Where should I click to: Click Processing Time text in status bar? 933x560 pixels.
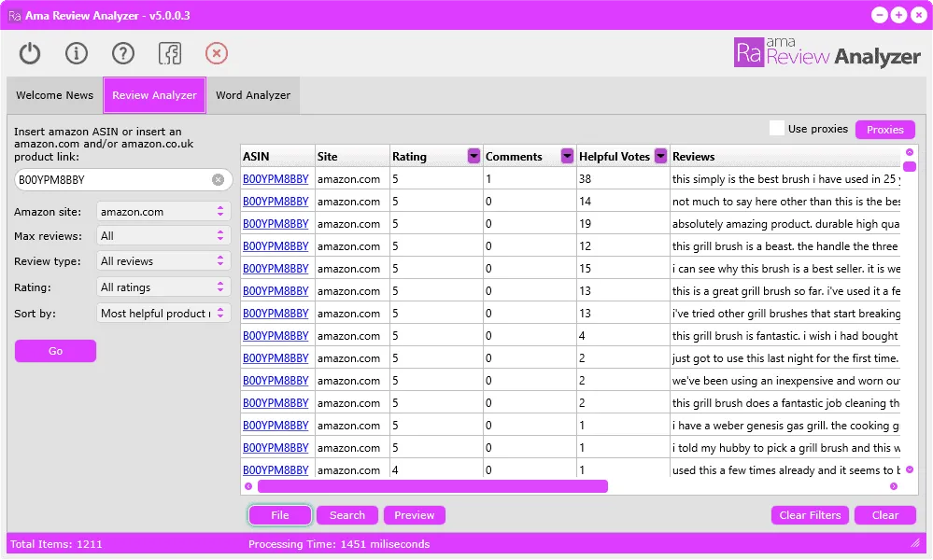(339, 544)
